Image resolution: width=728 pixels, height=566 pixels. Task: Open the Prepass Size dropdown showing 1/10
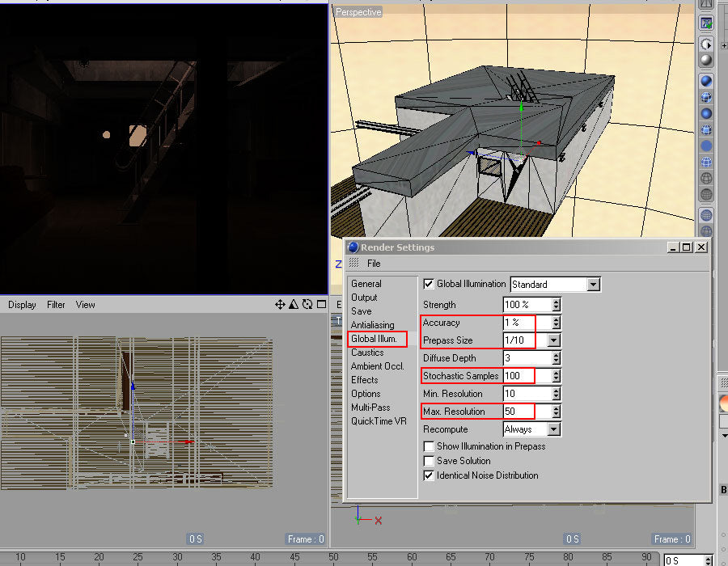552,340
